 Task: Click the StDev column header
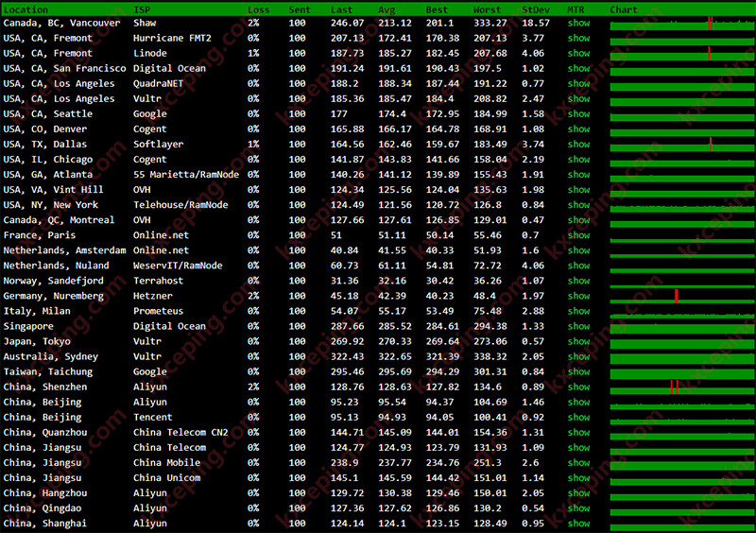pyautogui.click(x=536, y=9)
